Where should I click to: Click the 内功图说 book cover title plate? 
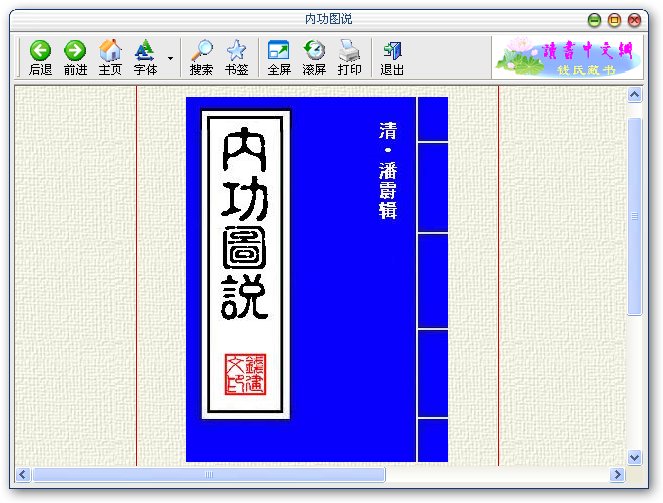[246, 265]
